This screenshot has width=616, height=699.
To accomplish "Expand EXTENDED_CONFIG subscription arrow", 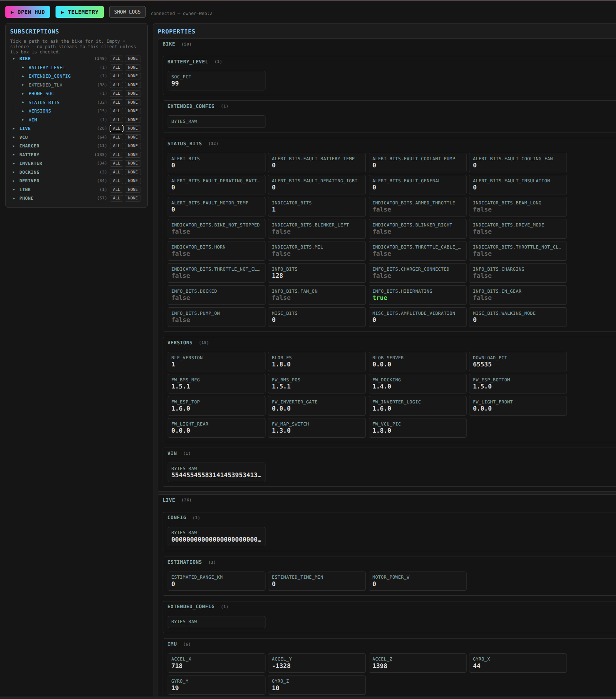I will pyautogui.click(x=23, y=76).
